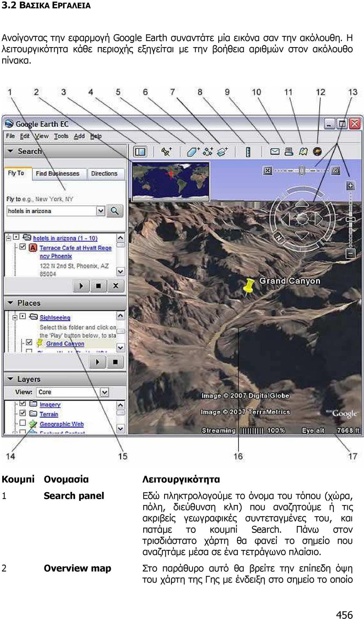
Task: Uncheck the Imagery layer checkbox
Action: tap(23, 403)
